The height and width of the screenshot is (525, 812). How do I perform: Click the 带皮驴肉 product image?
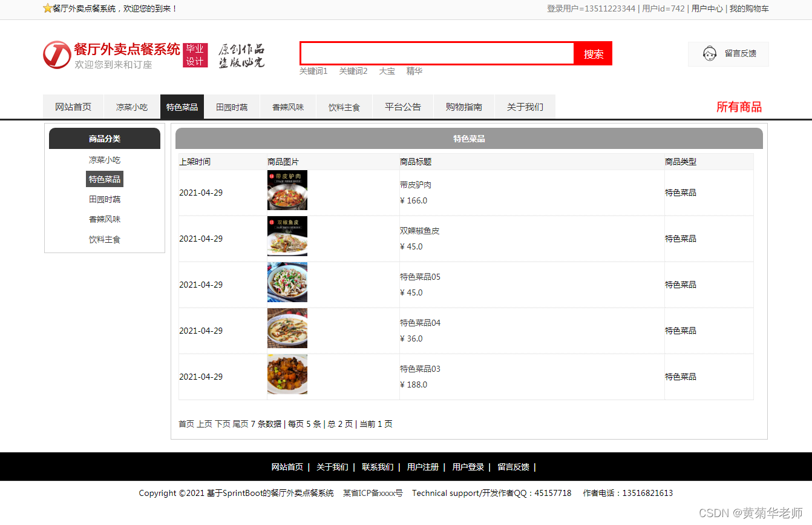coord(287,190)
